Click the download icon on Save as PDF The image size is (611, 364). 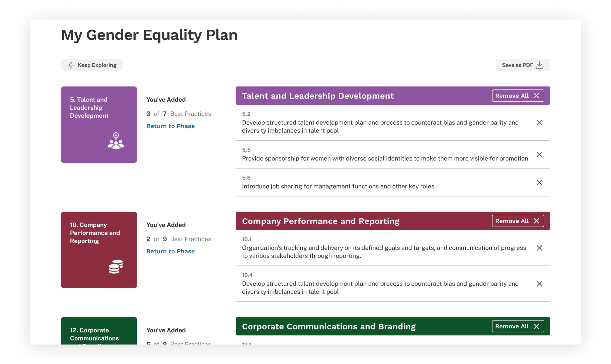pyautogui.click(x=540, y=65)
